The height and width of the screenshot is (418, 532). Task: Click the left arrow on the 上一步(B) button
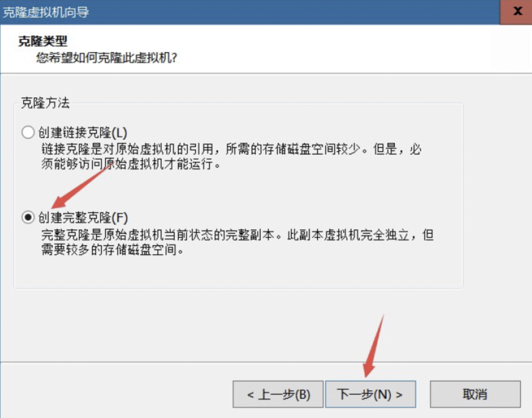click(x=251, y=395)
